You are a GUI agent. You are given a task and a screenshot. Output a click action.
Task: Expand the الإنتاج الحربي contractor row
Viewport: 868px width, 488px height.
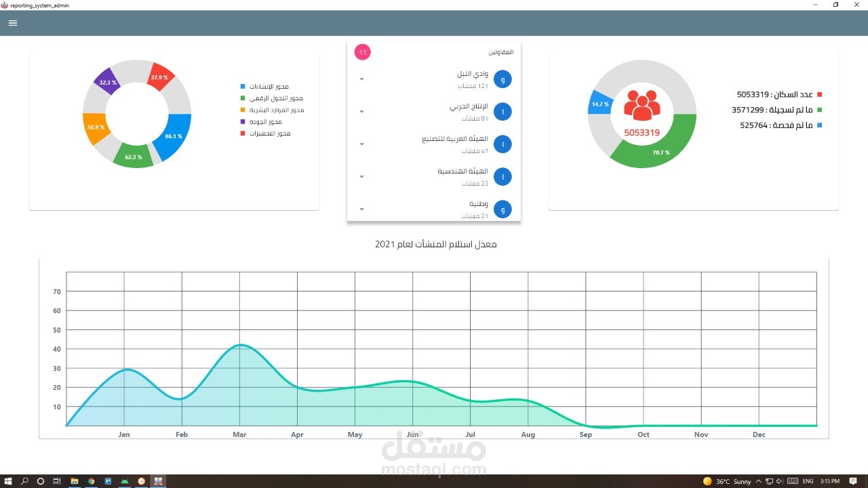(361, 112)
